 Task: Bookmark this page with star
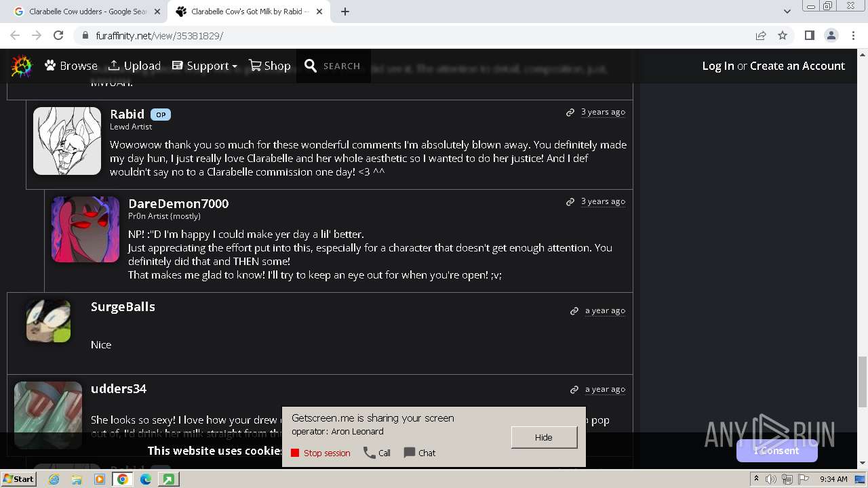(783, 35)
